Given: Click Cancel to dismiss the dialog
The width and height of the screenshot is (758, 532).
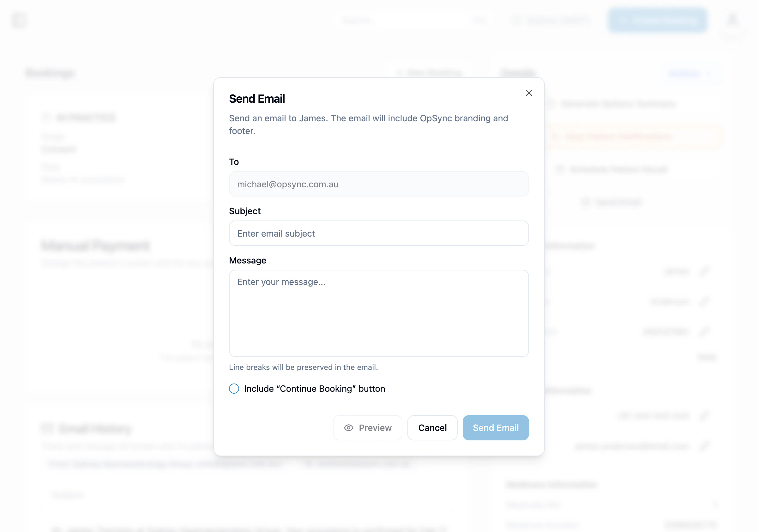Looking at the screenshot, I should (432, 428).
